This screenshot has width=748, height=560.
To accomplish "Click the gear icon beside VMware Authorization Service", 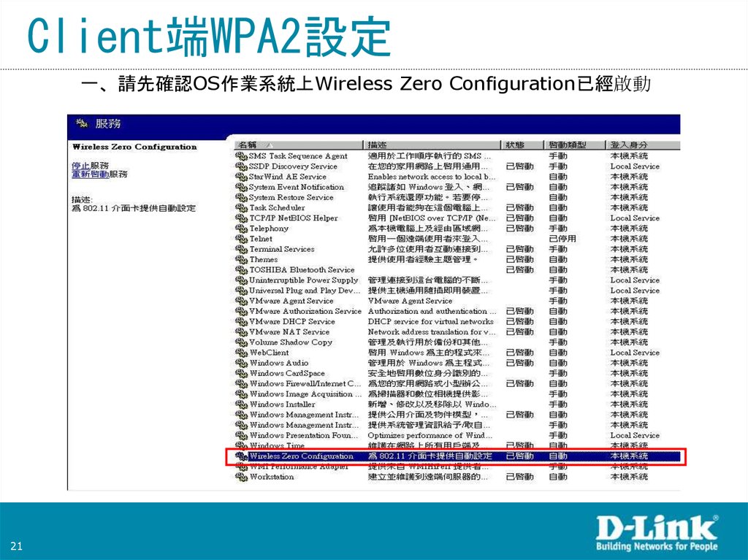I will tap(241, 311).
